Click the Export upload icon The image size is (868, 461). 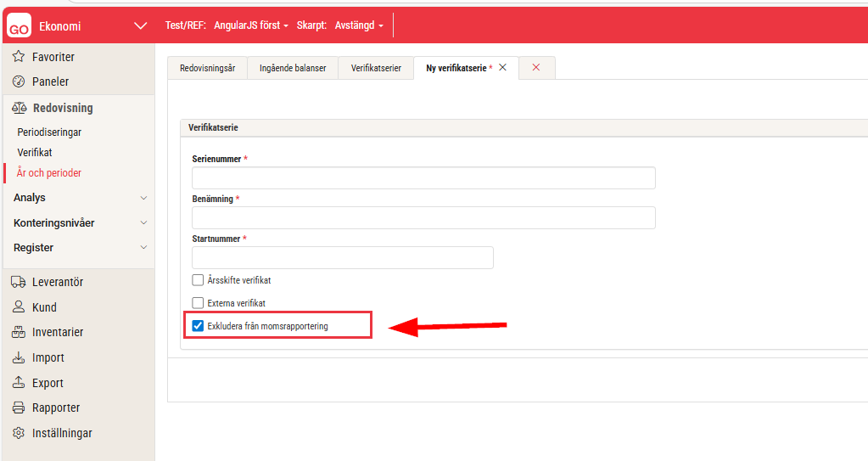coord(19,383)
